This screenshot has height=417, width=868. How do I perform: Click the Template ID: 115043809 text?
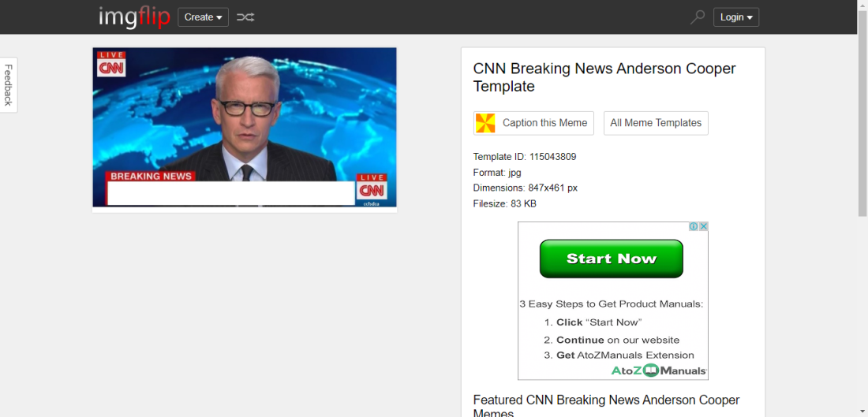(525, 157)
